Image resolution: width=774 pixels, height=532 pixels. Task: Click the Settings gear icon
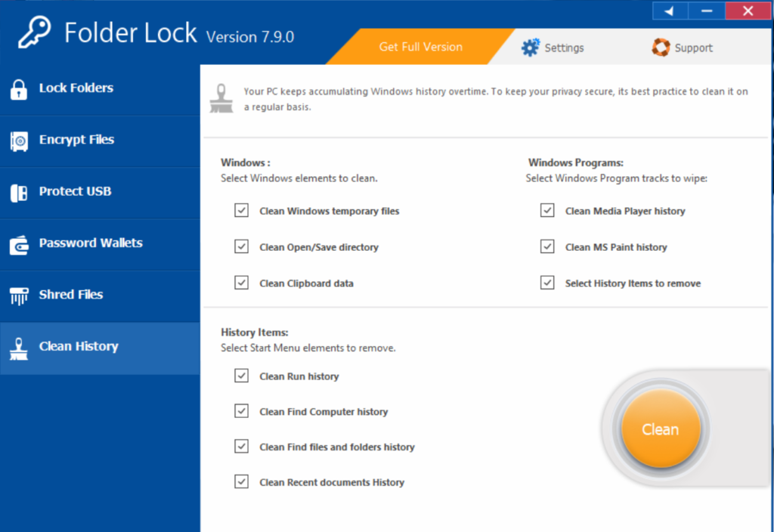point(530,47)
